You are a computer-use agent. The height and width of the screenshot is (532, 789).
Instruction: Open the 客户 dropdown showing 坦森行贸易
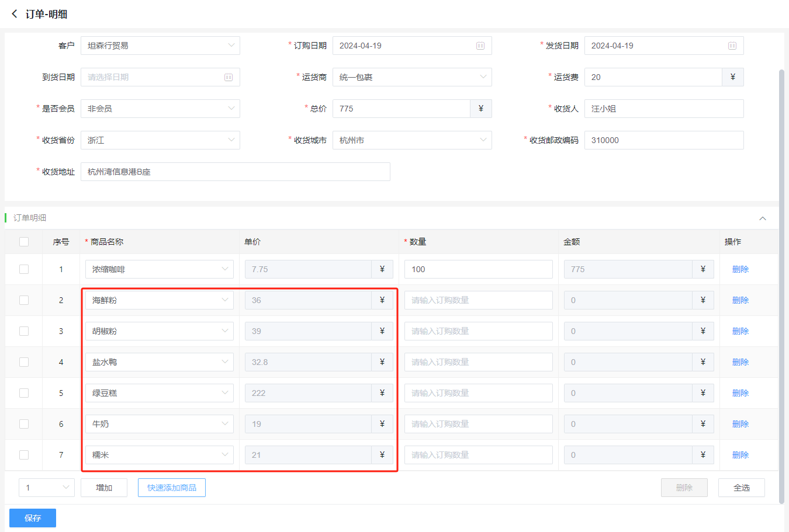coord(160,46)
